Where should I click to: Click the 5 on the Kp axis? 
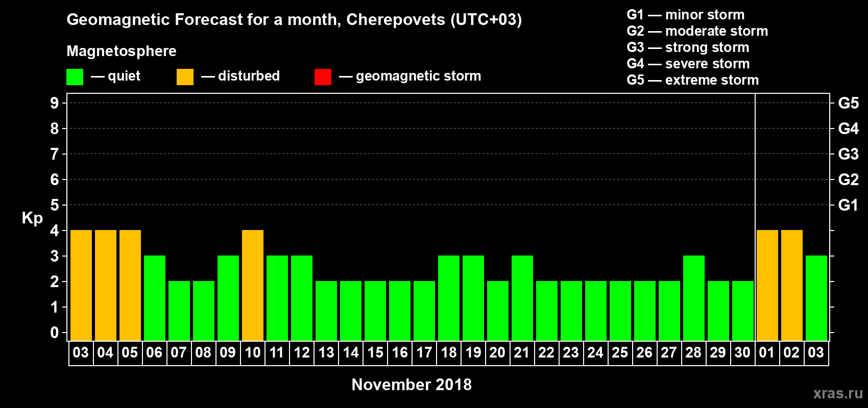click(54, 205)
